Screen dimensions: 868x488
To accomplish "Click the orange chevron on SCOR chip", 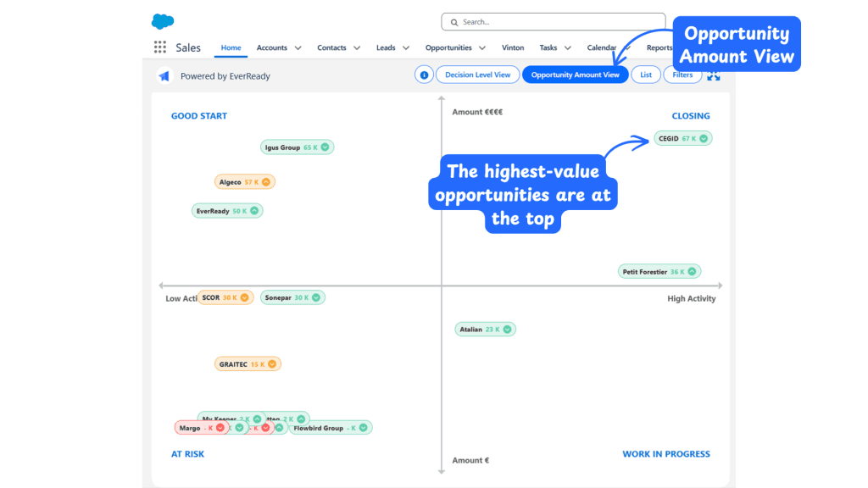I will point(245,297).
